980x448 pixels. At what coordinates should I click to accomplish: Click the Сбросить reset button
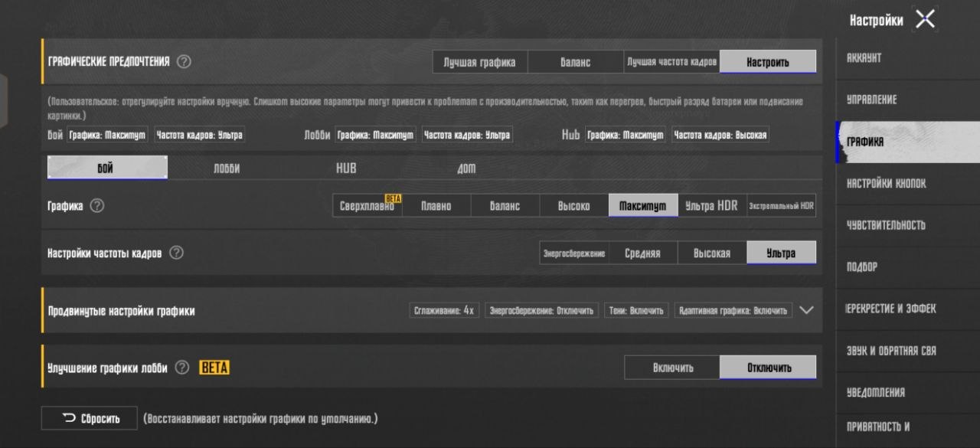(x=90, y=418)
